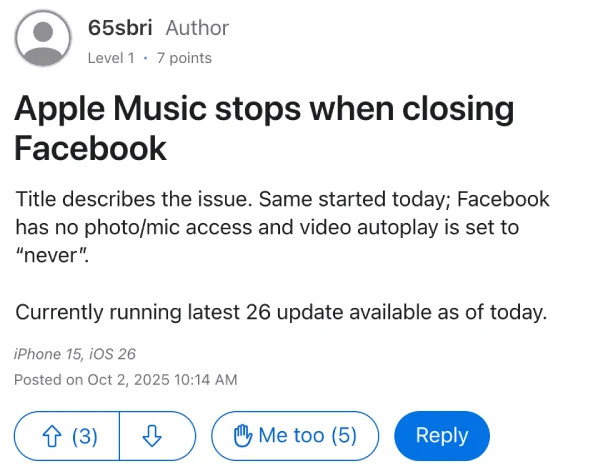Click the Author badge label
Image resolution: width=600 pixels, height=476 pixels.
tap(197, 28)
